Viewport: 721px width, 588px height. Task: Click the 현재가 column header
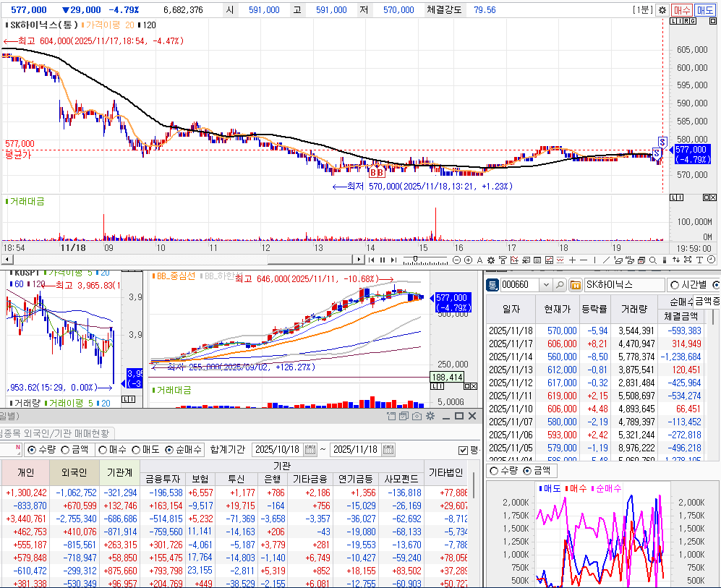[557, 309]
